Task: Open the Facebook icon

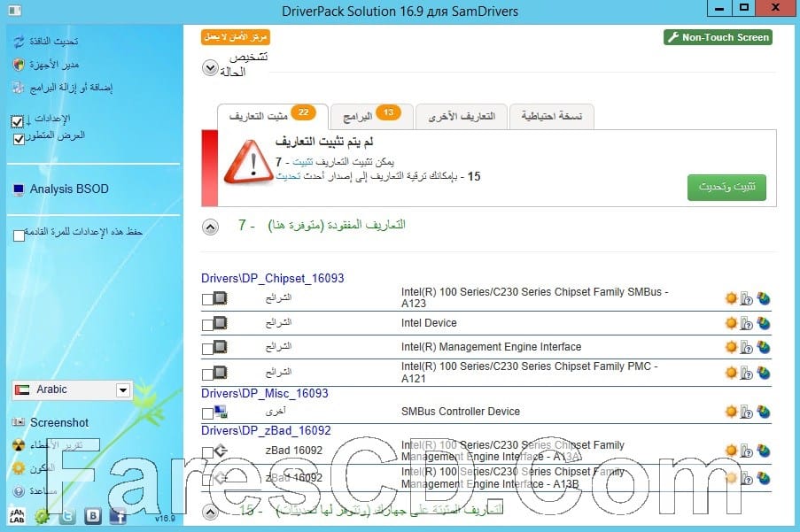Action: pos(117,516)
